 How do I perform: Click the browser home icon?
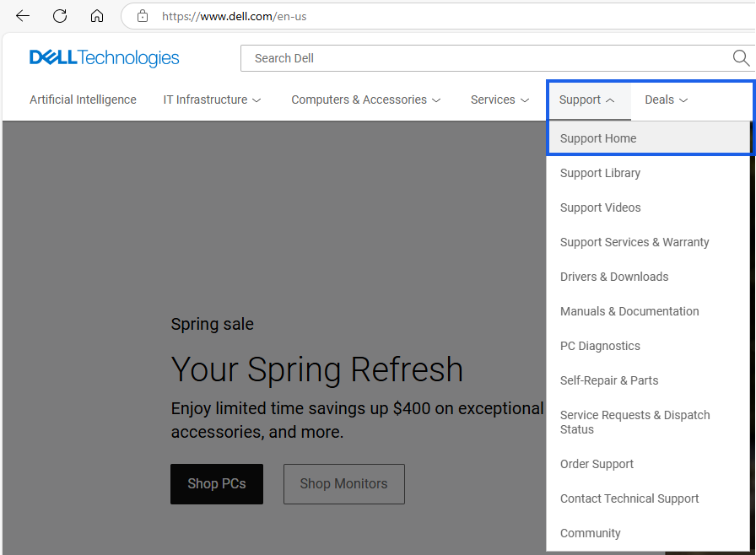(96, 15)
